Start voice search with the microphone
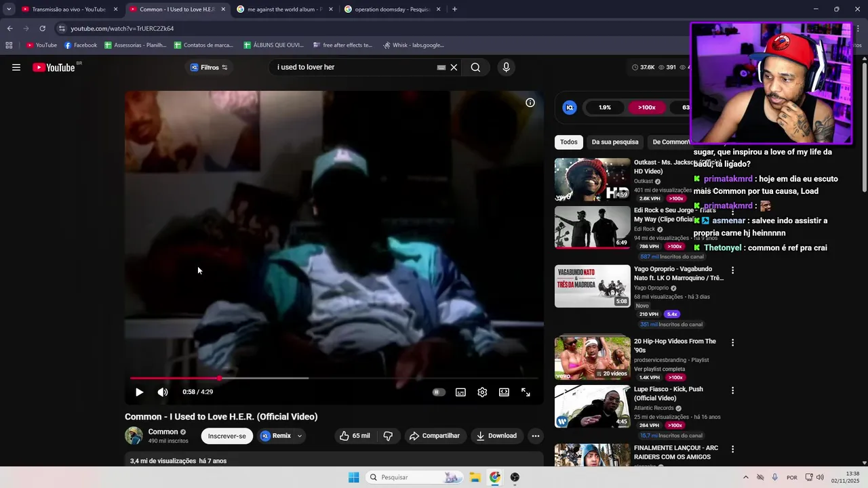Image resolution: width=868 pixels, height=488 pixels. point(506,67)
